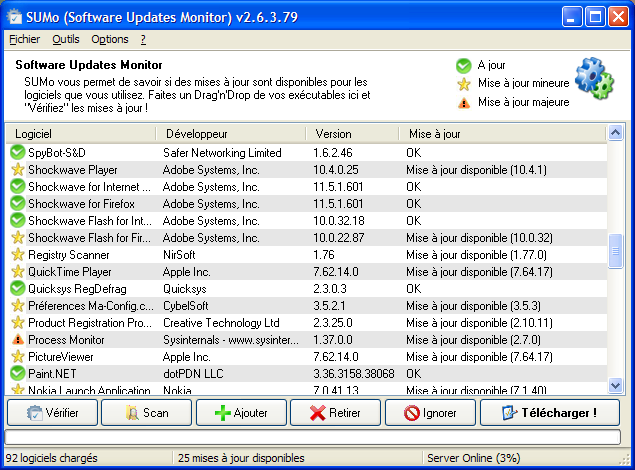This screenshot has height=470, width=635.
Task: Click the vertical scrollbar thumb
Action: pyautogui.click(x=616, y=251)
